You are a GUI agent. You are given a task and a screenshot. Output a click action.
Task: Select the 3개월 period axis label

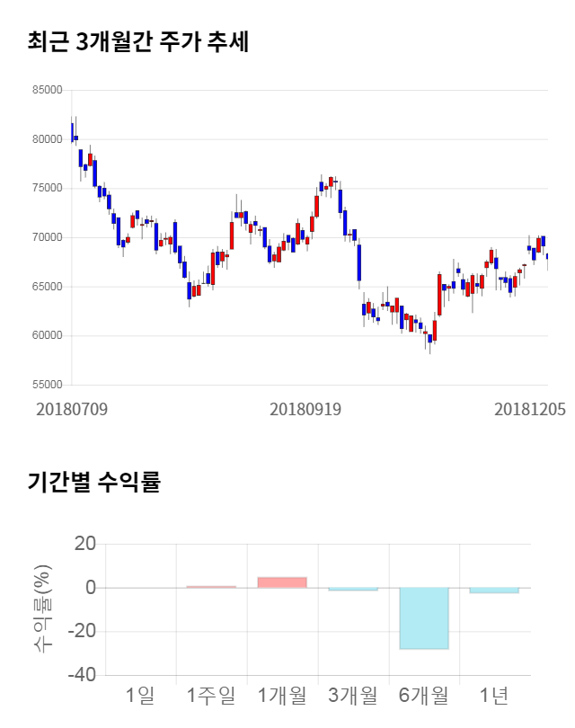(x=353, y=695)
